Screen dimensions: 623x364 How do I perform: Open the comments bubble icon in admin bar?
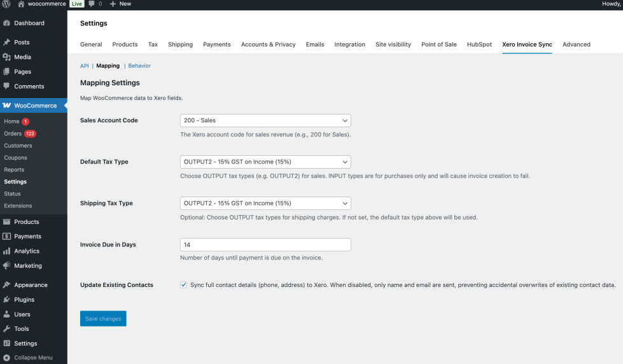pos(92,4)
